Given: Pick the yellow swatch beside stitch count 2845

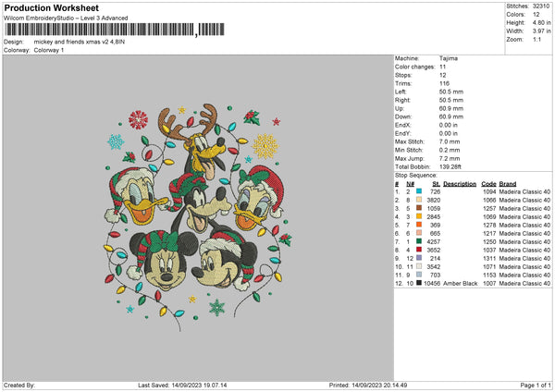Looking at the screenshot, I should coord(419,216).
